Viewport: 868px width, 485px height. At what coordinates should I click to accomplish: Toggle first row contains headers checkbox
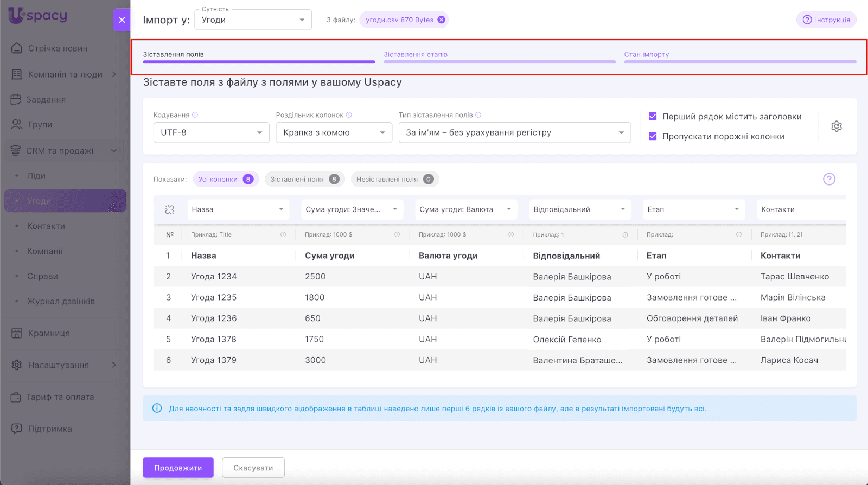click(653, 116)
